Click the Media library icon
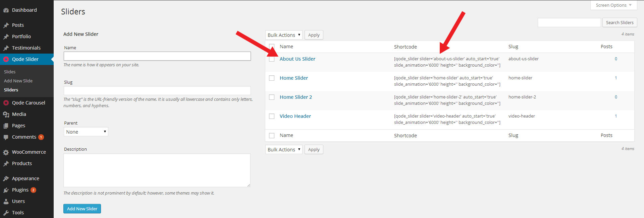 tap(6, 115)
